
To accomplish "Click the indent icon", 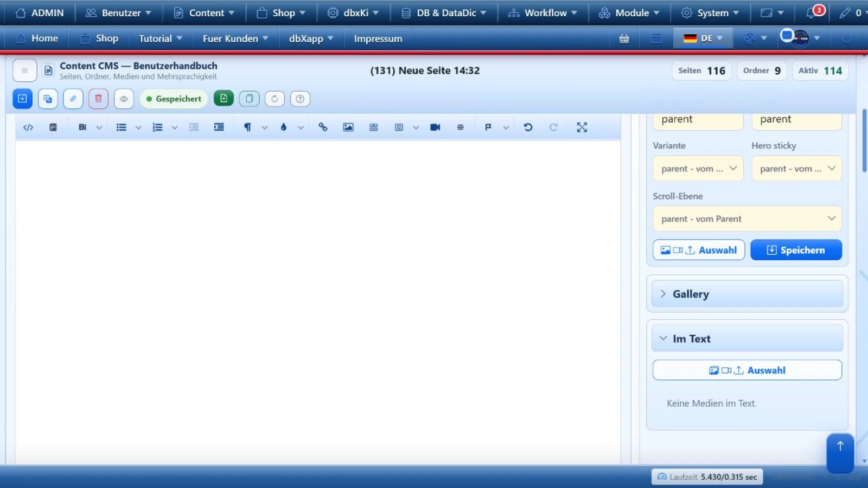I will click(x=219, y=127).
